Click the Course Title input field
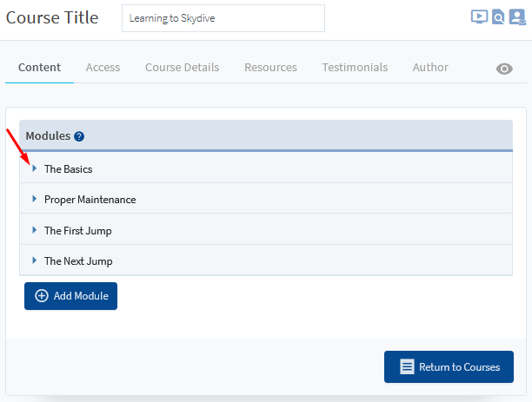The width and height of the screenshot is (532, 402). click(x=223, y=18)
